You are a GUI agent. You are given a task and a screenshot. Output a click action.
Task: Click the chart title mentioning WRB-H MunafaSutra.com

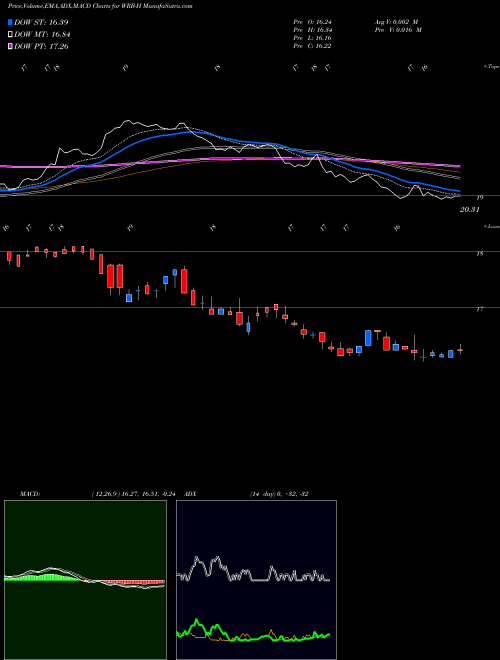click(x=100, y=7)
